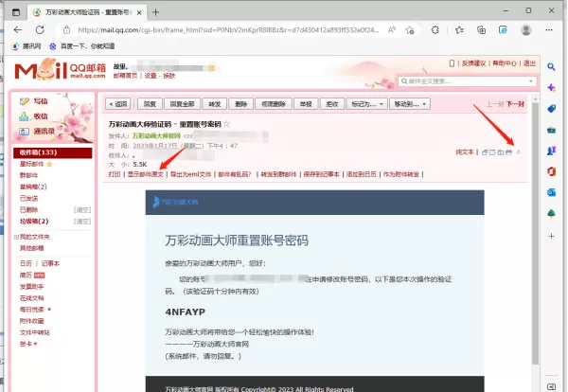Click the open in new window icon beside 纯文本
Screen dimensions: 568x392
(485, 152)
